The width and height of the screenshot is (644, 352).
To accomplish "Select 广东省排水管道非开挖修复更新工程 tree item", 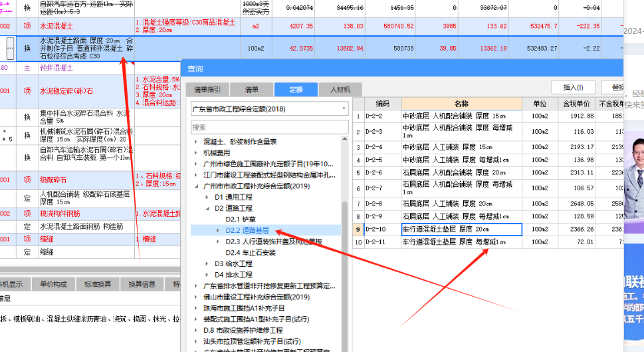I will point(269,286).
